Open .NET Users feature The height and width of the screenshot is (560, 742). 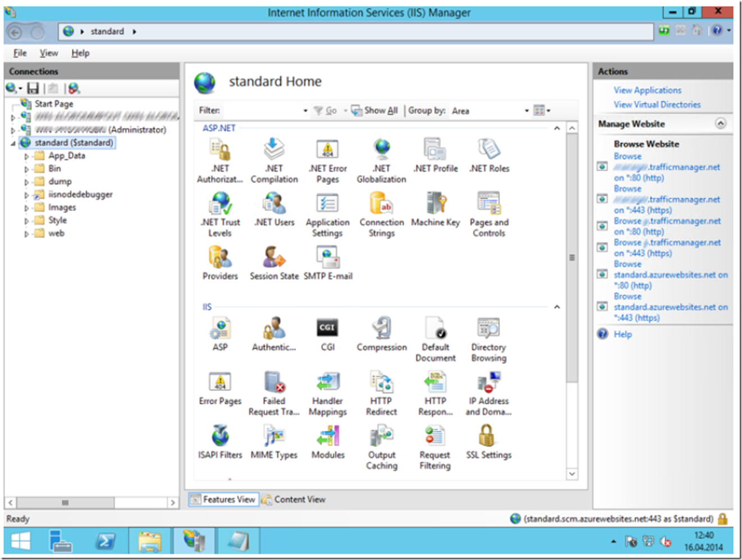pyautogui.click(x=274, y=210)
